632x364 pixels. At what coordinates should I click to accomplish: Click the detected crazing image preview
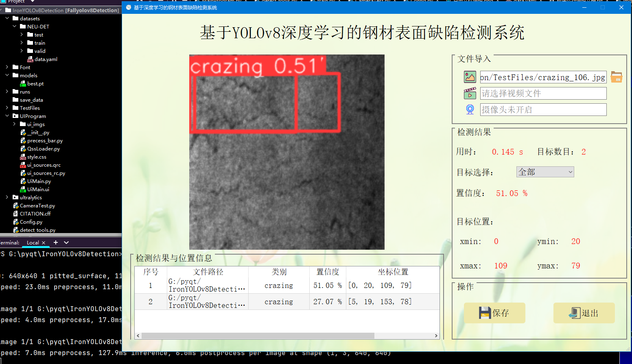pos(287,152)
